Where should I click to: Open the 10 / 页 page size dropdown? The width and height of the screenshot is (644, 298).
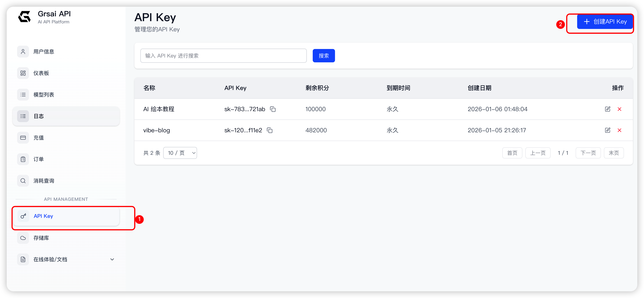pos(180,153)
